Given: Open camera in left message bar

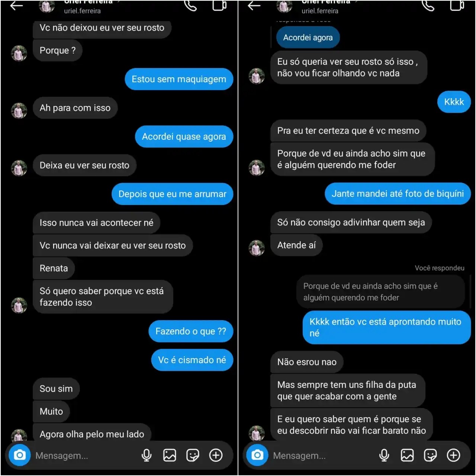Looking at the screenshot, I should pyautogui.click(x=20, y=455).
